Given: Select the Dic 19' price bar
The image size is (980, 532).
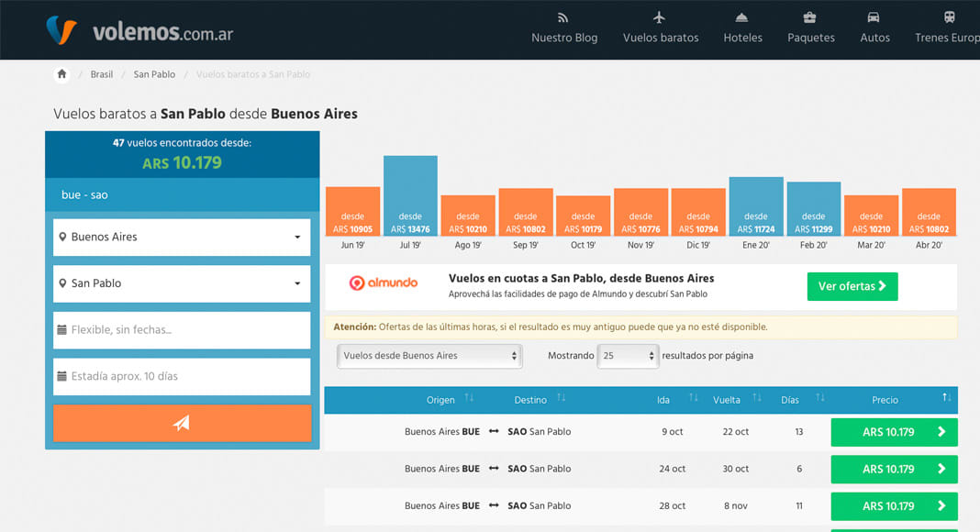Looking at the screenshot, I should click(698, 212).
